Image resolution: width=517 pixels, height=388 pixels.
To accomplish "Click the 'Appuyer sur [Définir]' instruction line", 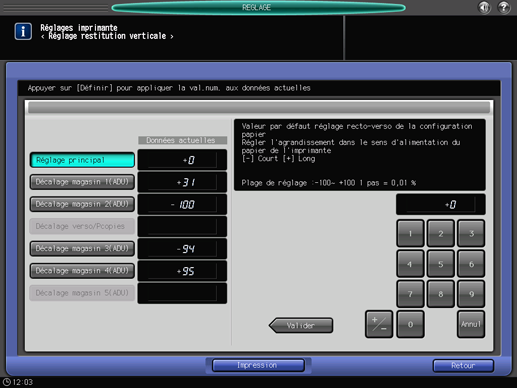I will coord(169,88).
